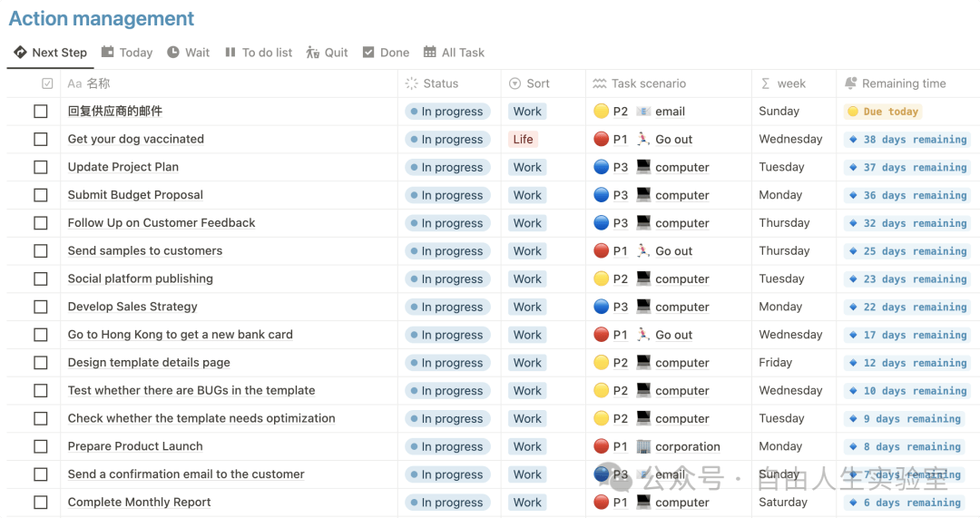
Task: Switch to the Today tab
Action: tap(127, 53)
